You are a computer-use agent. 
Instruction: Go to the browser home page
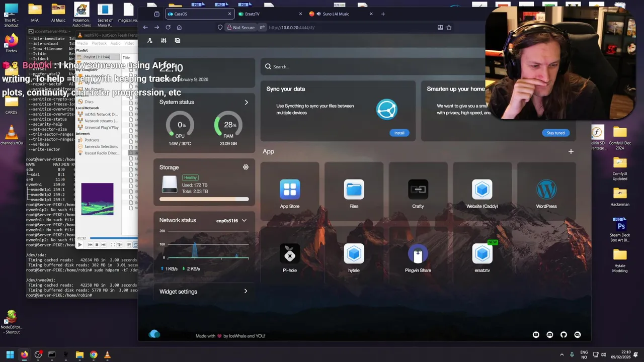(x=179, y=27)
